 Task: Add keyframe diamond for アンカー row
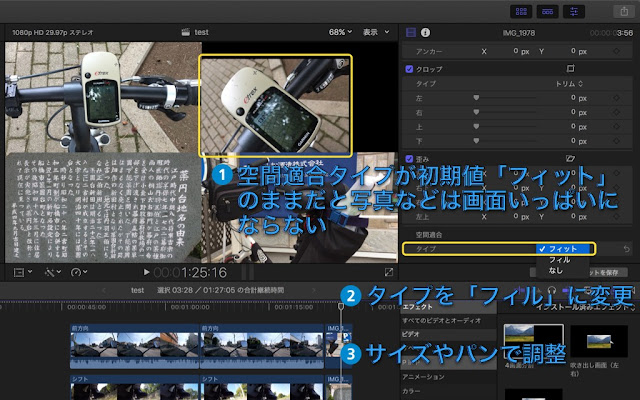[616, 51]
